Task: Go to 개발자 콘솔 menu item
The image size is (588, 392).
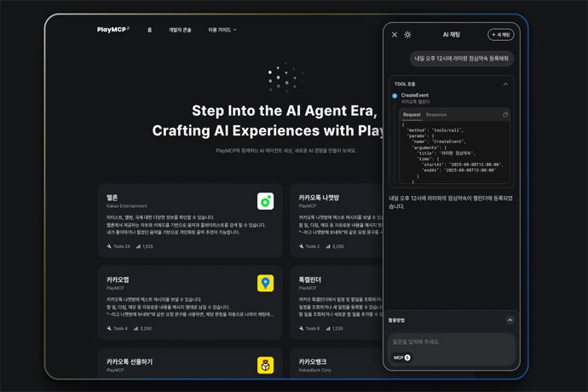Action: (x=180, y=30)
